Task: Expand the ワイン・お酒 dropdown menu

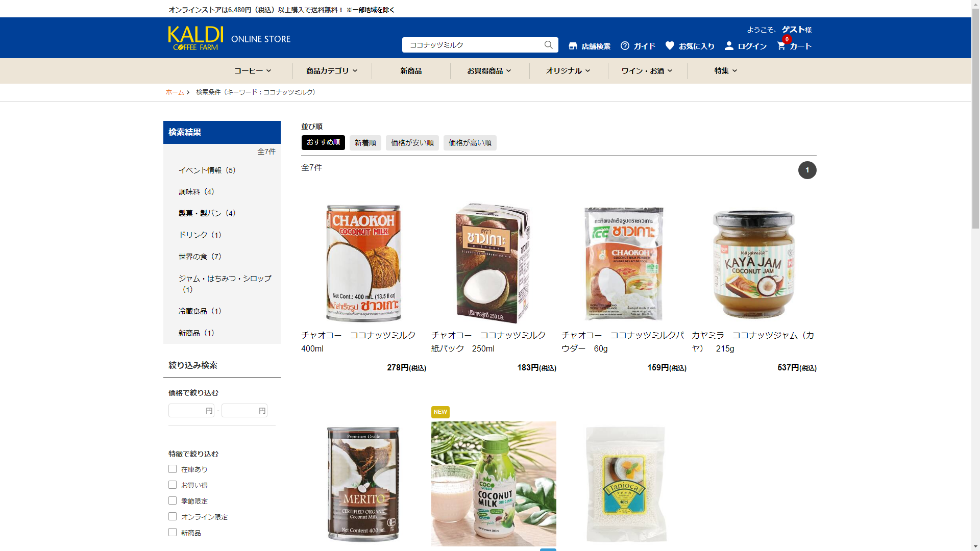Action: coord(647,71)
